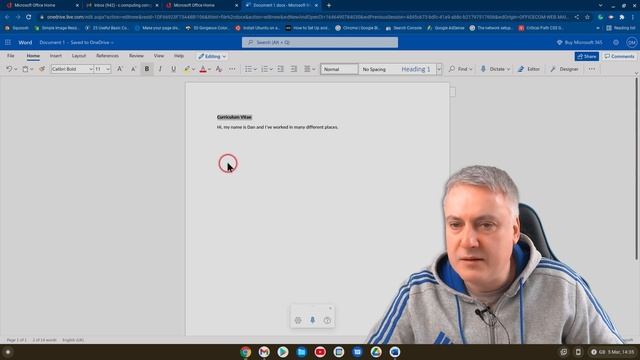The width and height of the screenshot is (640, 360).
Task: Open More Font Options ellipsis after Clear Formatting
Action: (232, 69)
